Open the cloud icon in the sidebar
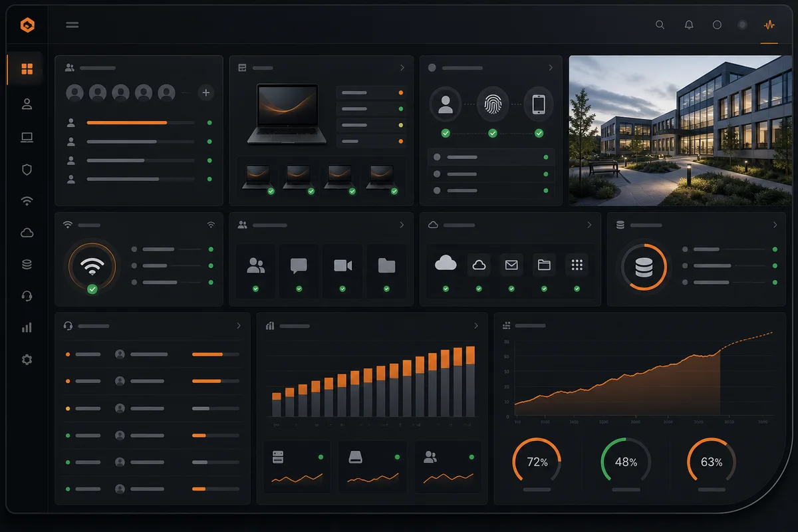 click(27, 233)
